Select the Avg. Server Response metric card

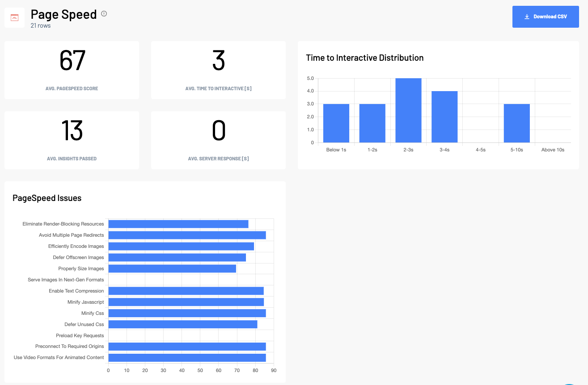(x=218, y=140)
